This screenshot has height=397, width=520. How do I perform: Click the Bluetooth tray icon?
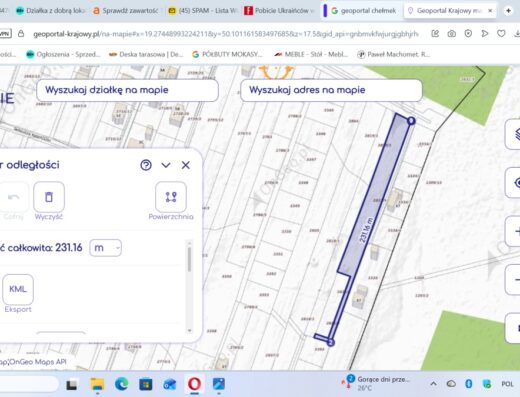pyautogui.click(x=469, y=384)
